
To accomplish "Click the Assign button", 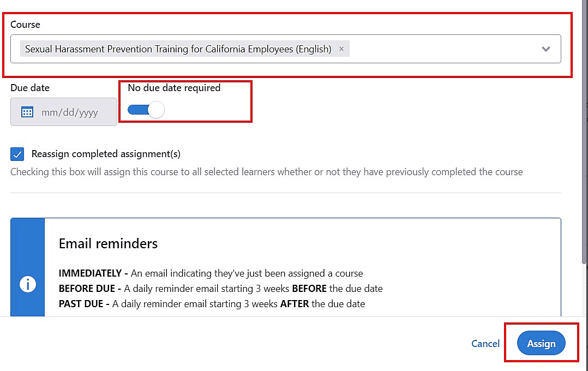I will click(541, 343).
